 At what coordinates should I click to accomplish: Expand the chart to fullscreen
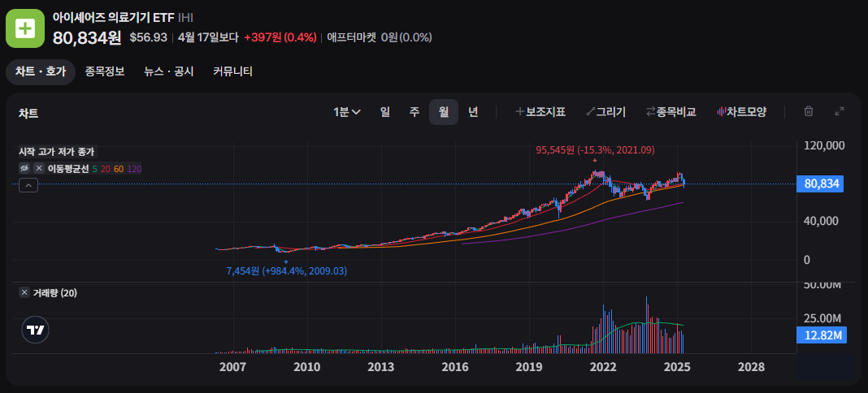(x=840, y=112)
